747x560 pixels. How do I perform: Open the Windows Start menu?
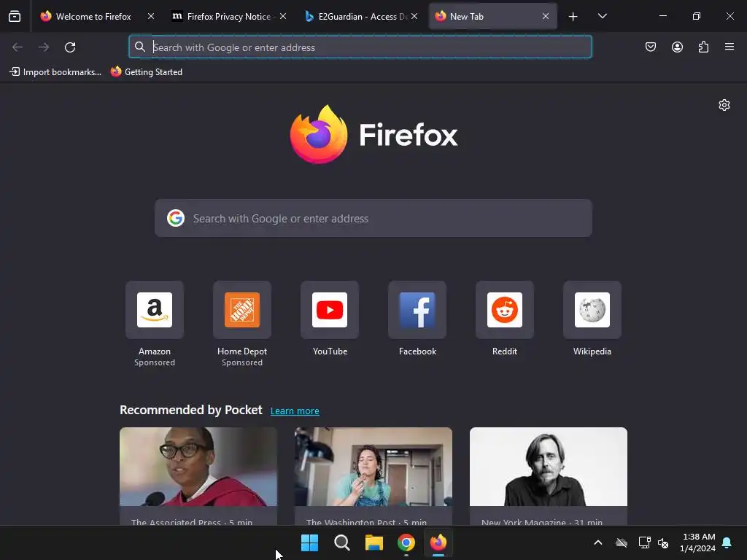309,542
